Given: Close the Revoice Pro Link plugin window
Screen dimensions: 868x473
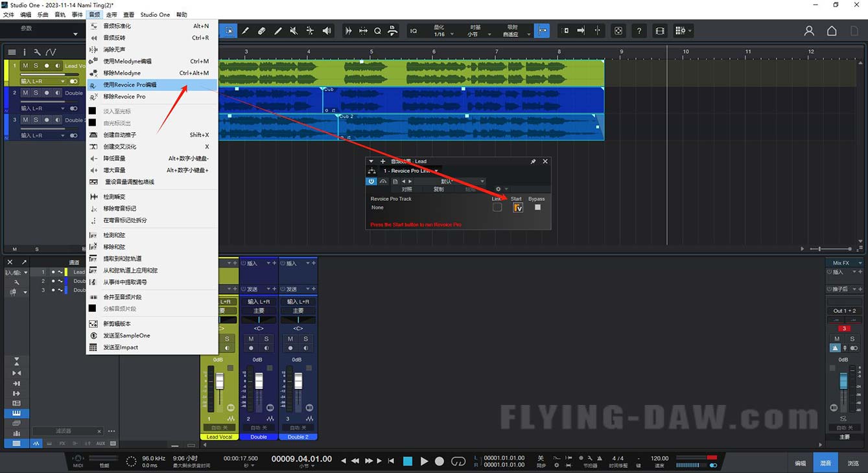Looking at the screenshot, I should pos(545,161).
